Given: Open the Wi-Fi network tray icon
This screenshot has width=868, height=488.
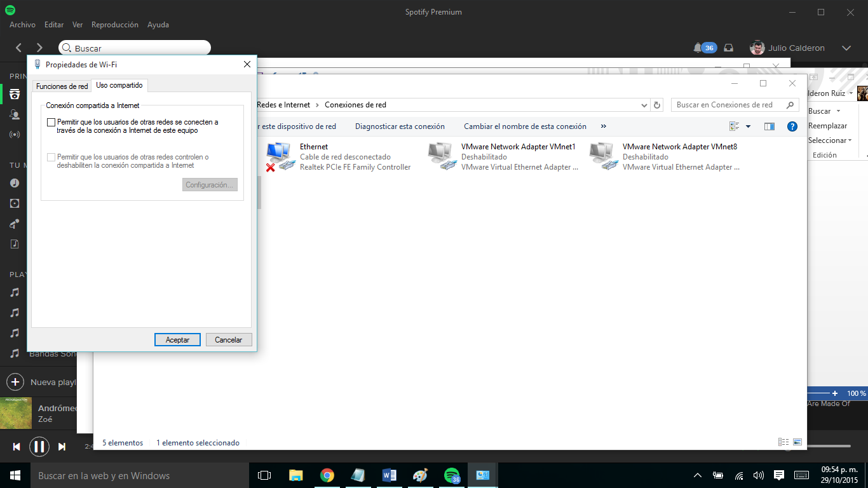Looking at the screenshot, I should point(739,475).
